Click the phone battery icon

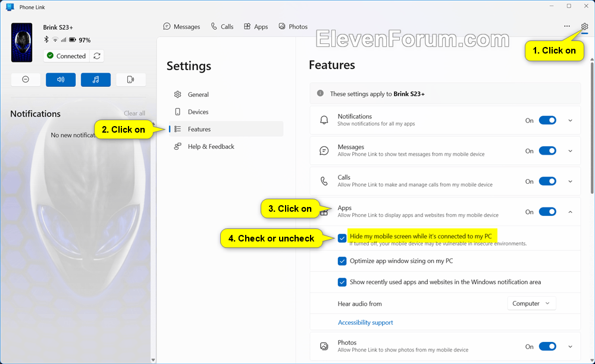point(73,39)
